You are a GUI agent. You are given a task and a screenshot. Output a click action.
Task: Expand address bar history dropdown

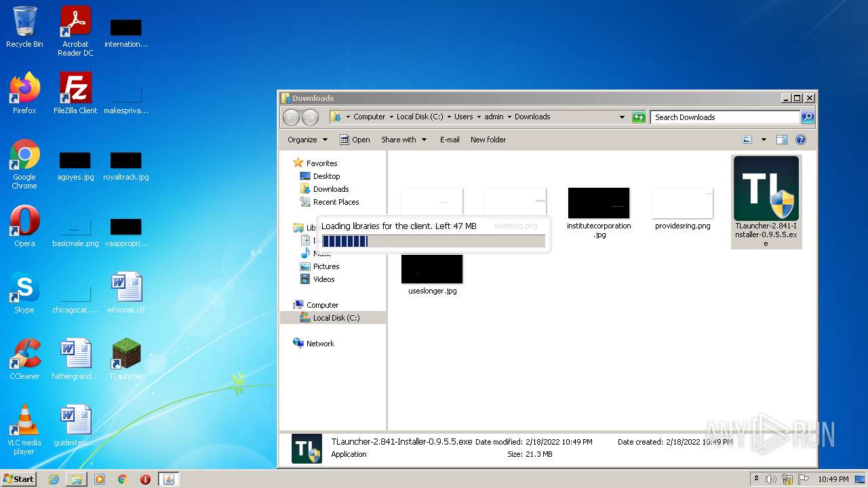click(x=622, y=117)
